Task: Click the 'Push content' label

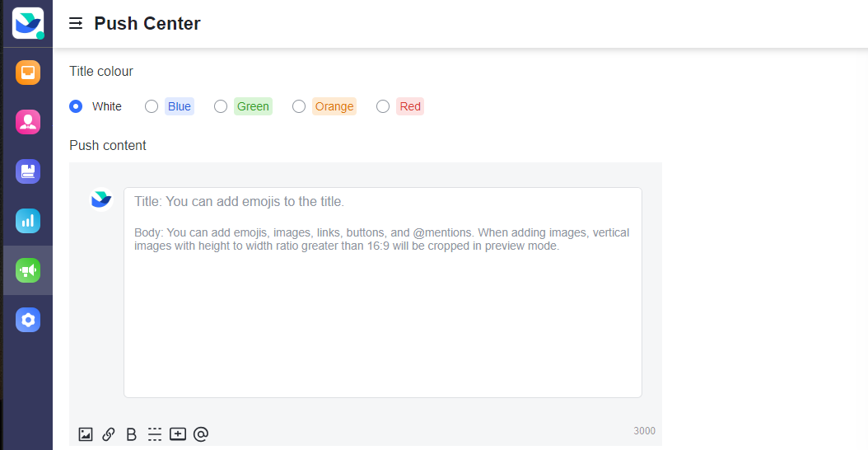Action: (108, 145)
